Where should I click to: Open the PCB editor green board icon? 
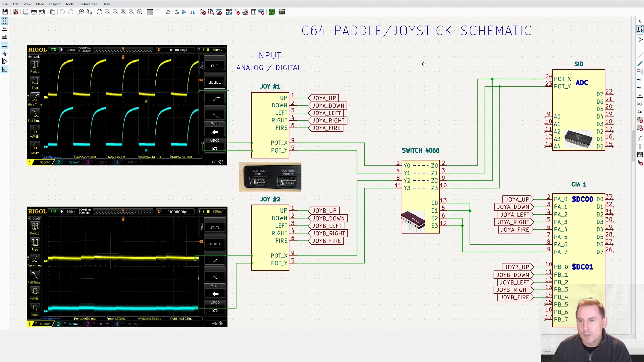[x=271, y=12]
